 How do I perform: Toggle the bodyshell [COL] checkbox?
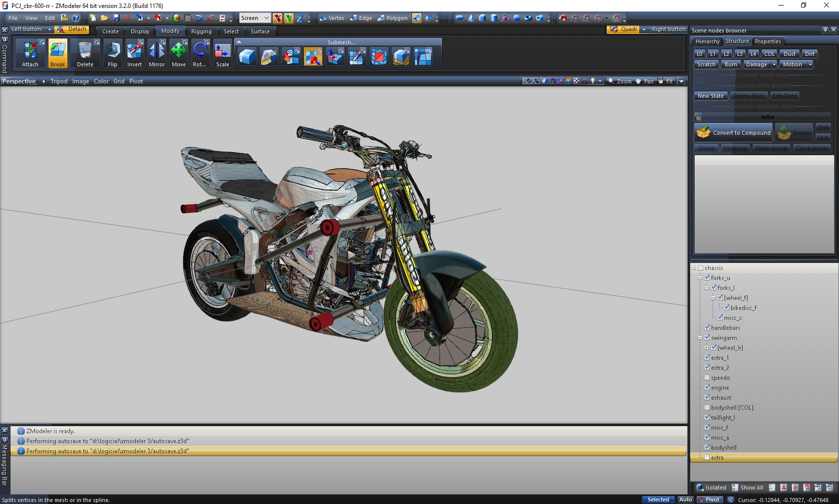pyautogui.click(x=707, y=408)
